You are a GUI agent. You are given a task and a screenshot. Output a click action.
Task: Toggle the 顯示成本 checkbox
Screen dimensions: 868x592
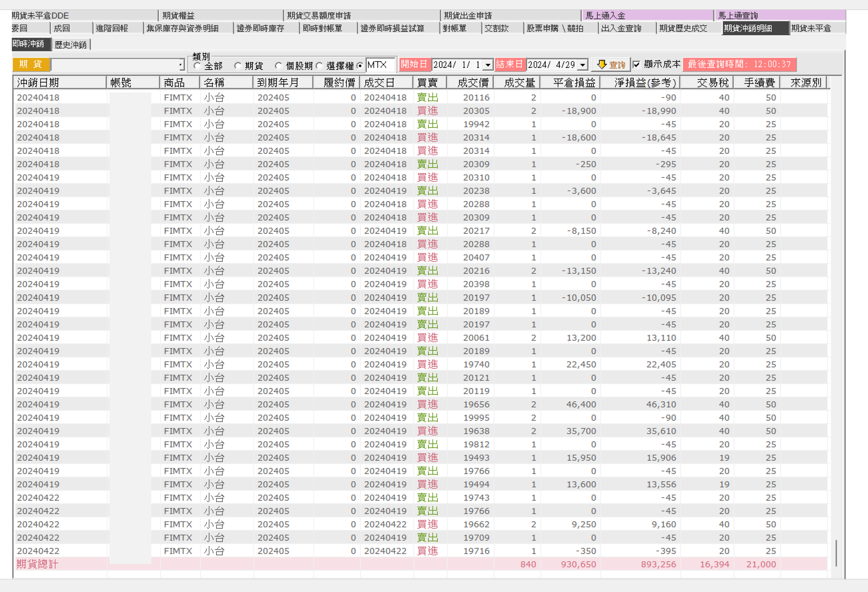pos(636,64)
